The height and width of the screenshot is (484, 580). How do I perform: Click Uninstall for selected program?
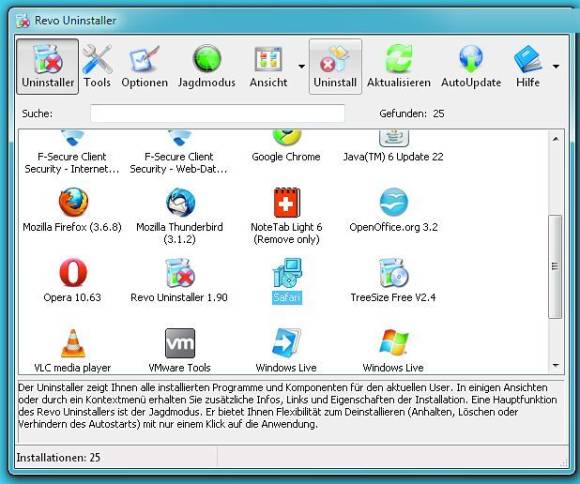335,67
